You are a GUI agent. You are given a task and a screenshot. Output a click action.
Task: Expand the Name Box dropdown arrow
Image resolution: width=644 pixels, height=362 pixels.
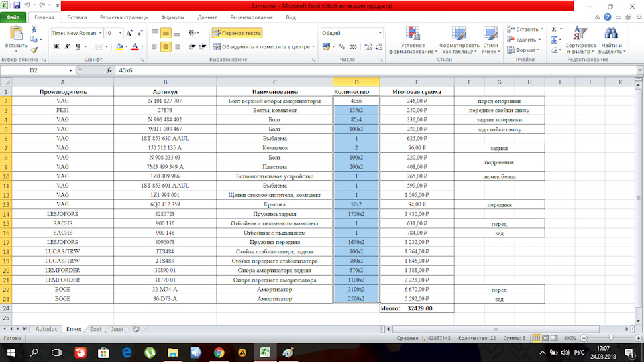coord(70,70)
